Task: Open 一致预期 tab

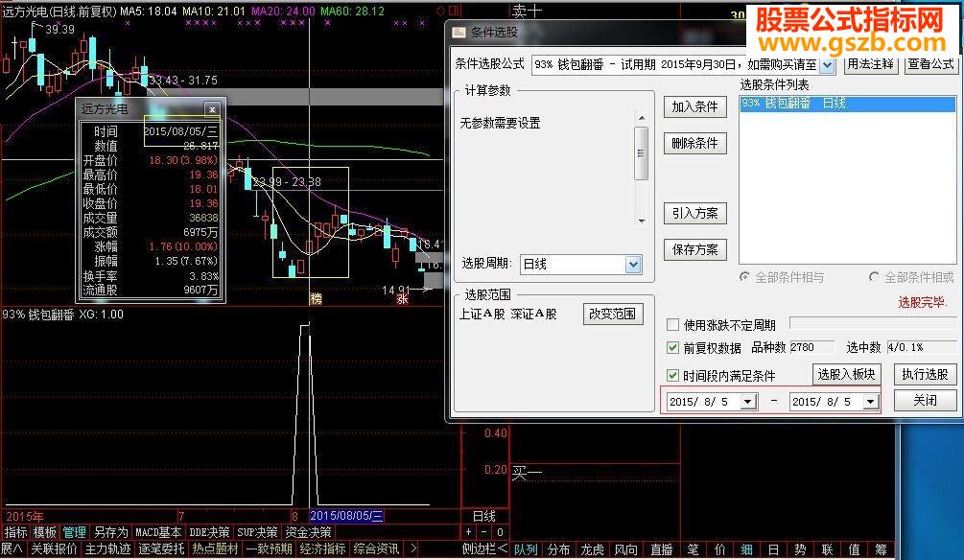Action: tap(269, 548)
